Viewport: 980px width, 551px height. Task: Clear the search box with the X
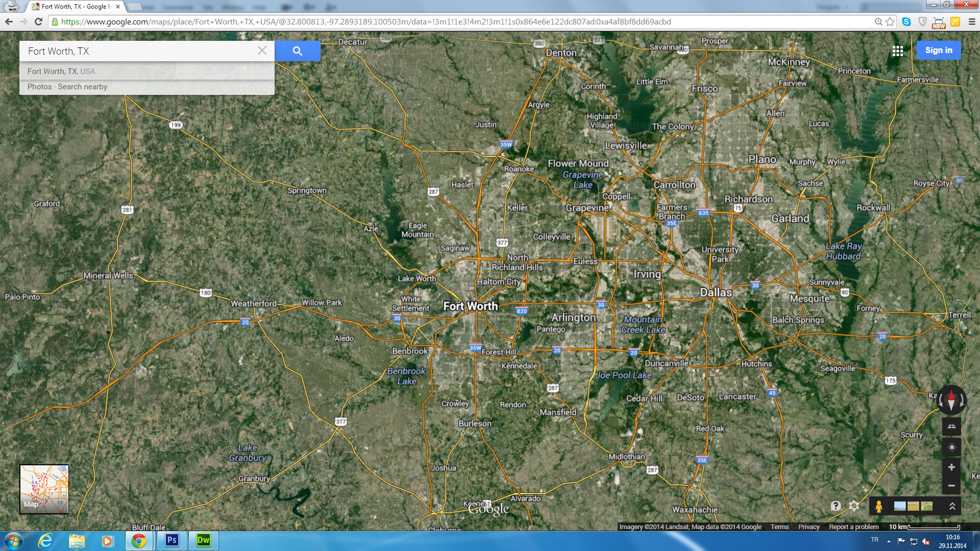tap(262, 51)
